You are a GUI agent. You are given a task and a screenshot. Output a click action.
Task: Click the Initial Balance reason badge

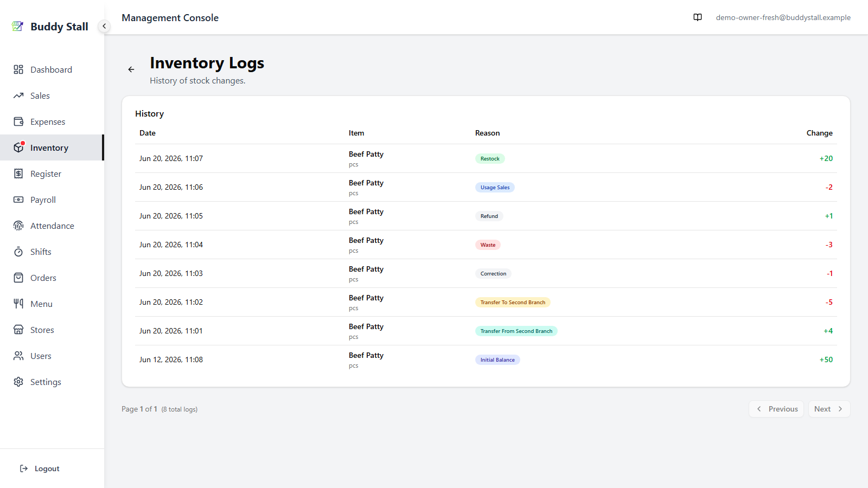[x=497, y=360]
